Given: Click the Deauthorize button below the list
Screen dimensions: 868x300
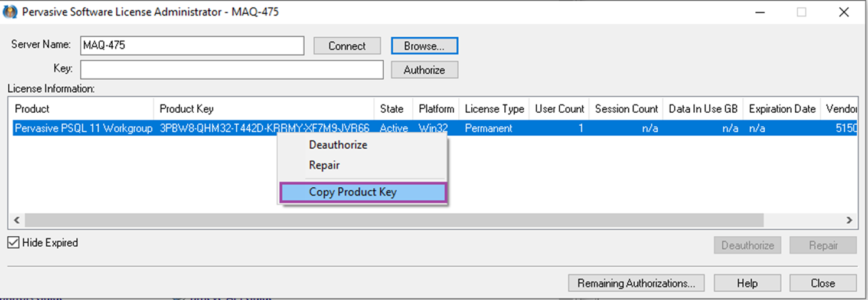Looking at the screenshot, I should coord(748,245).
